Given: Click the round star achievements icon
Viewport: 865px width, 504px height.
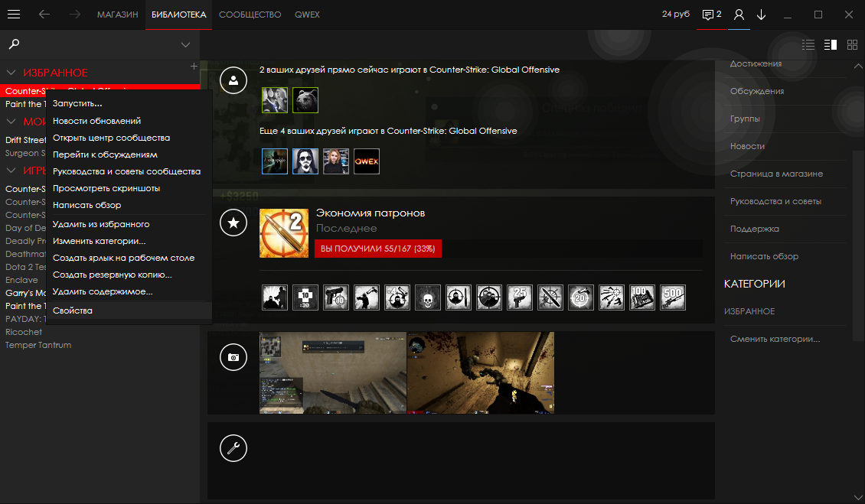Looking at the screenshot, I should (x=233, y=223).
